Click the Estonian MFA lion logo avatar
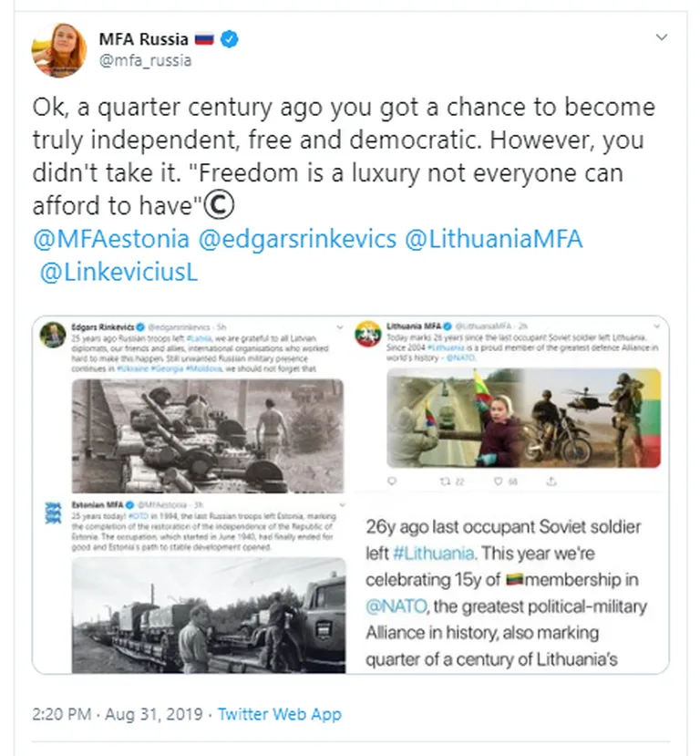This screenshot has height=756, width=700. (x=53, y=513)
